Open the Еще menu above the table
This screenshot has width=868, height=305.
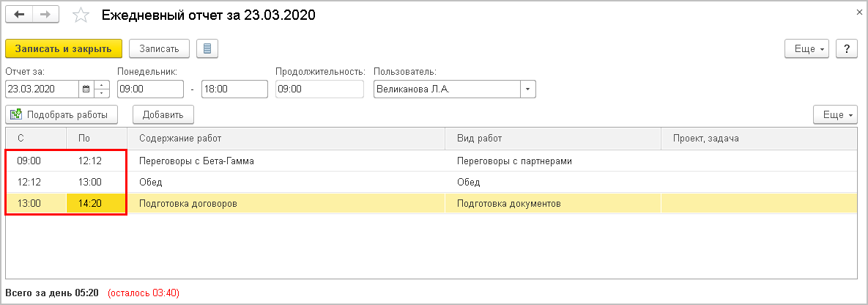tap(835, 114)
